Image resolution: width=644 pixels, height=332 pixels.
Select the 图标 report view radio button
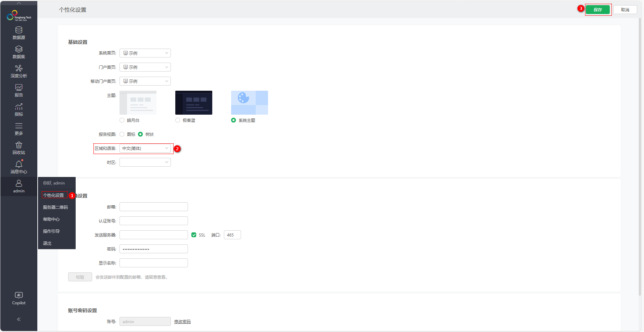pyautogui.click(x=122, y=134)
